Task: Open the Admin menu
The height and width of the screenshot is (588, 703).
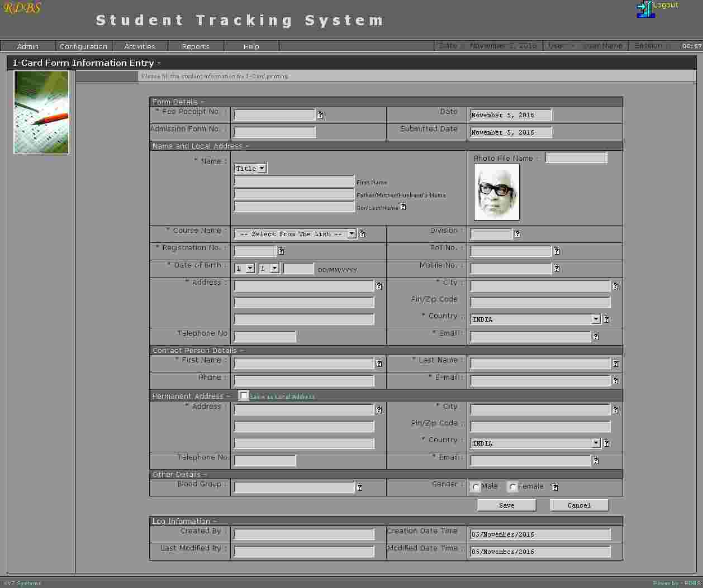Action: click(28, 46)
